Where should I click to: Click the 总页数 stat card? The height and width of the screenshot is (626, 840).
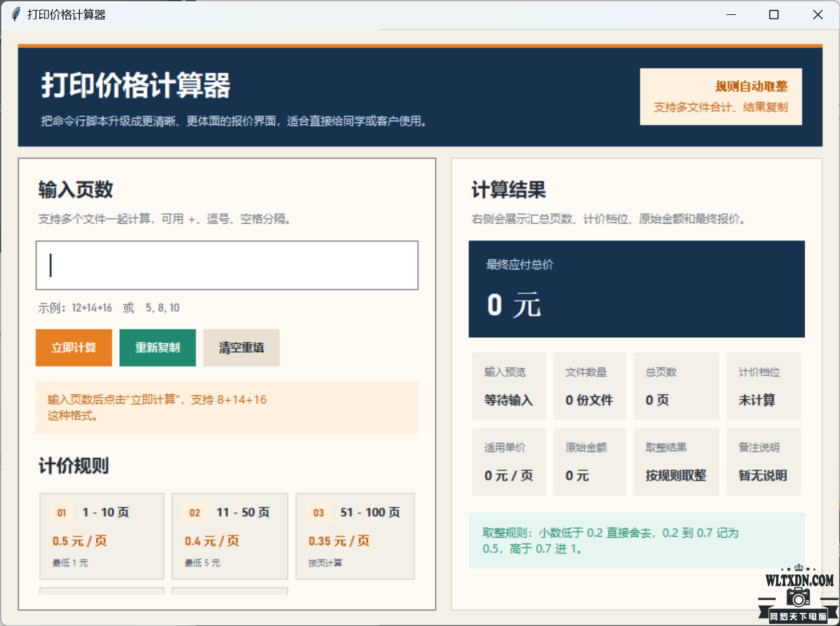pyautogui.click(x=676, y=386)
